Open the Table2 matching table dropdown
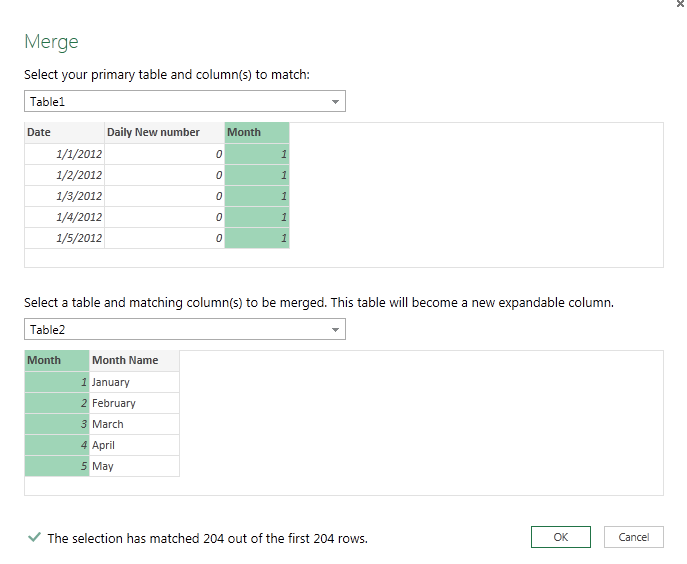Image resolution: width=687 pixels, height=564 pixels. 335,329
